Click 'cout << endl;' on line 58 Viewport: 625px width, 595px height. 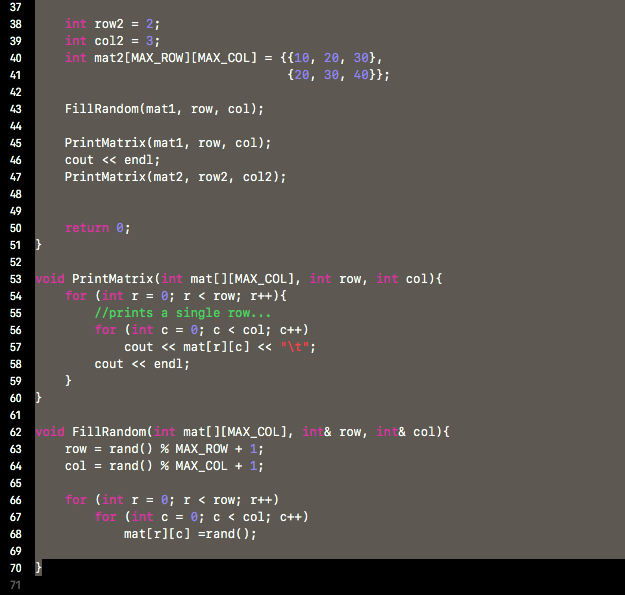click(142, 364)
